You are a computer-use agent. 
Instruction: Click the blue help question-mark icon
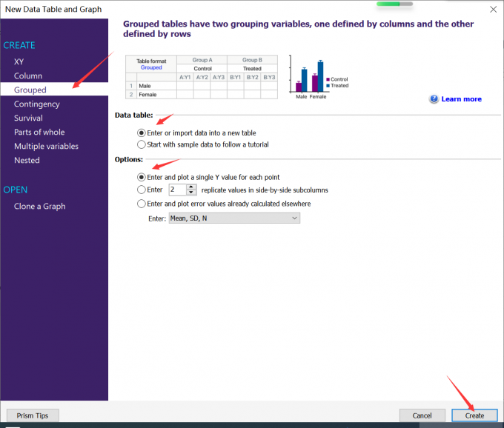pyautogui.click(x=434, y=99)
